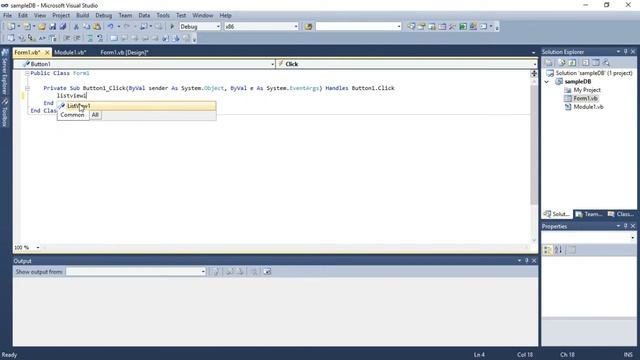The height and width of the screenshot is (360, 640).
Task: Switch Properties panel to Categorized view
Action: coord(548,250)
